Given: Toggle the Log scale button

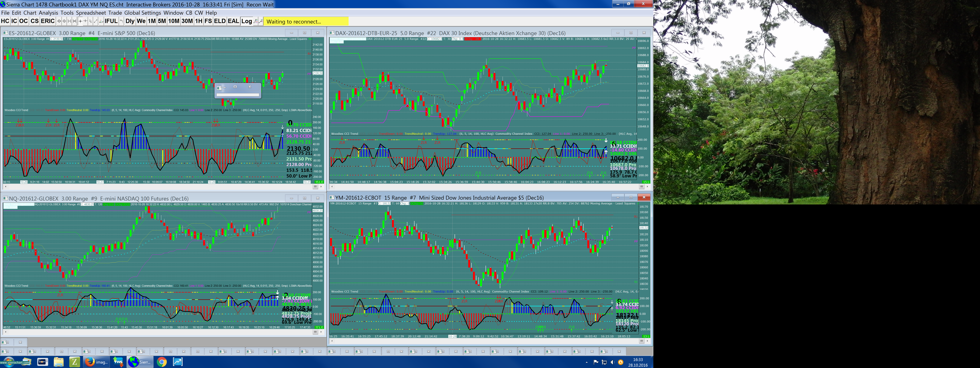Looking at the screenshot, I should point(247,21).
